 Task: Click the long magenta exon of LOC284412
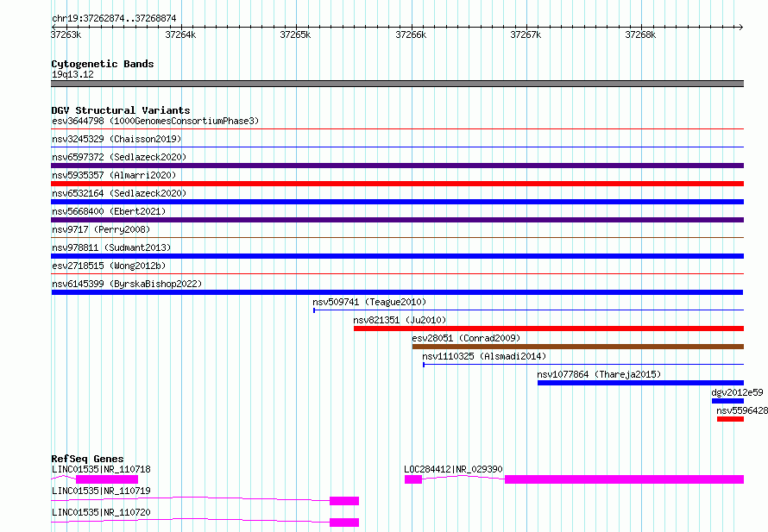[625, 479]
